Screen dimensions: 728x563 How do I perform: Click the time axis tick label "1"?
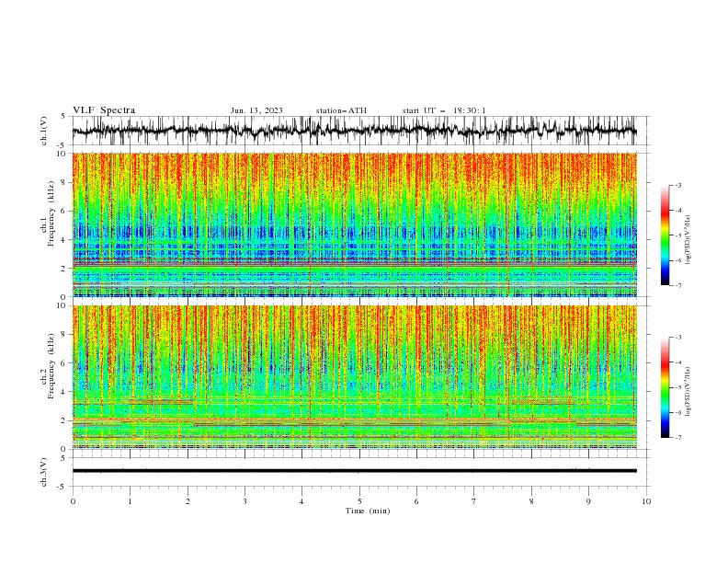click(130, 501)
